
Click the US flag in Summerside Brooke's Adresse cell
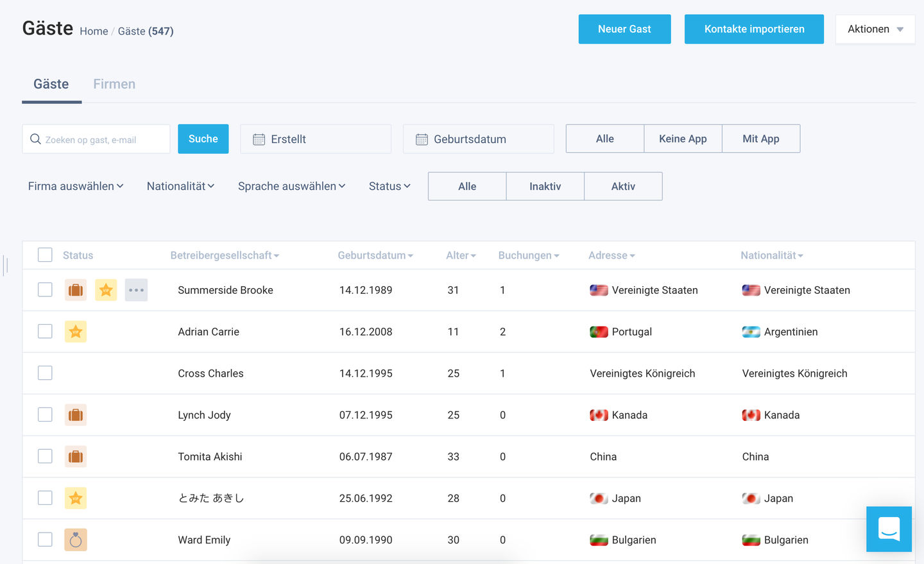point(599,290)
